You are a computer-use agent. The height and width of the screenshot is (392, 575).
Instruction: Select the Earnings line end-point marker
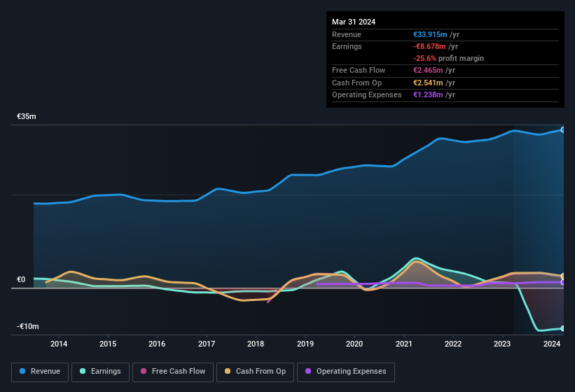click(563, 328)
